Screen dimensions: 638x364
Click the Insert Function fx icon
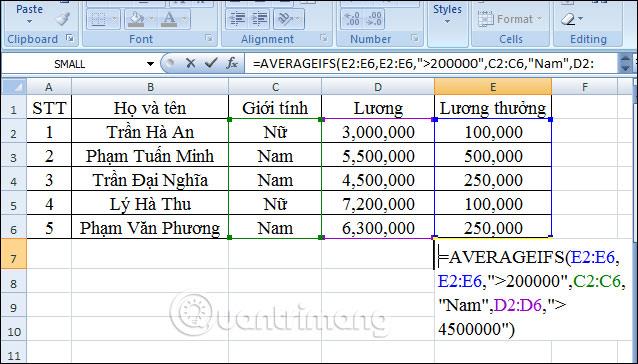click(x=232, y=63)
